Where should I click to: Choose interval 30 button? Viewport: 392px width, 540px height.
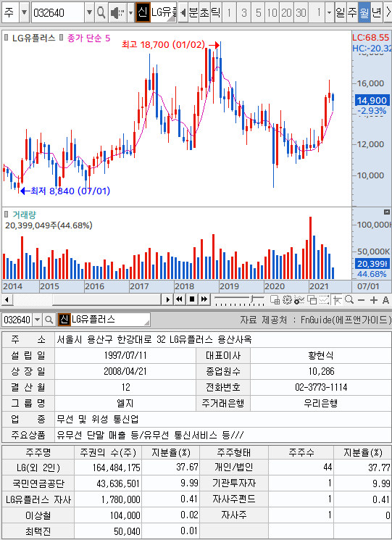coord(301,13)
